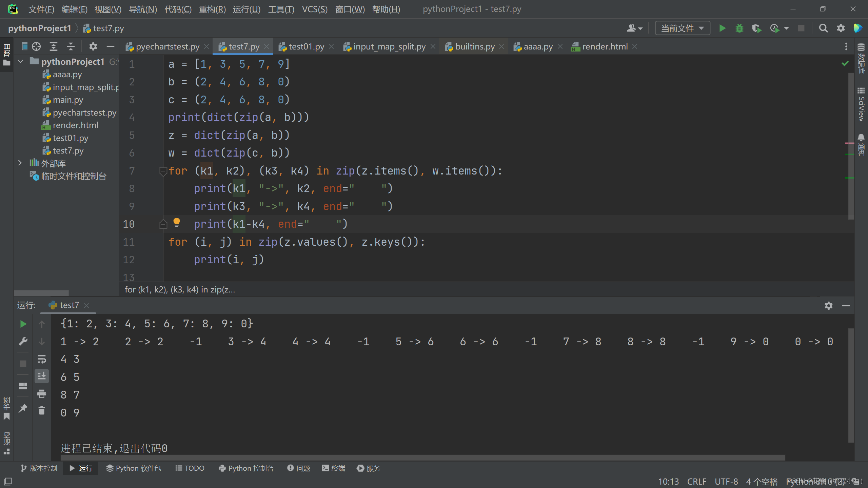Viewport: 868px width, 488px height.
Task: Hide the run tool window
Action: (x=846, y=306)
